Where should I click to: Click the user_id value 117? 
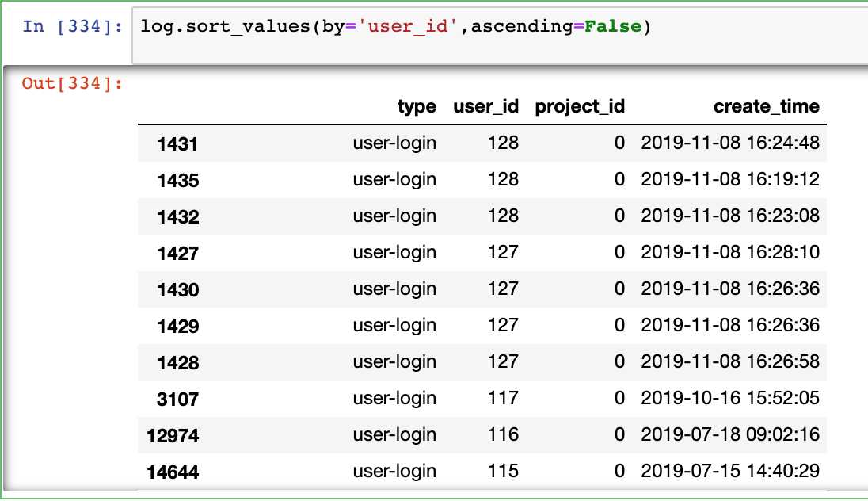504,398
